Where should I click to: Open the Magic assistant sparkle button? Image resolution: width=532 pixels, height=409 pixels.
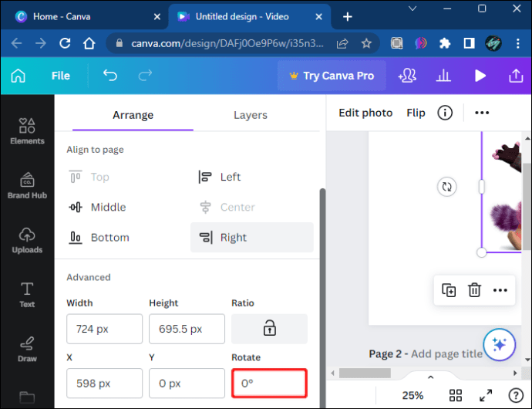[500, 344]
